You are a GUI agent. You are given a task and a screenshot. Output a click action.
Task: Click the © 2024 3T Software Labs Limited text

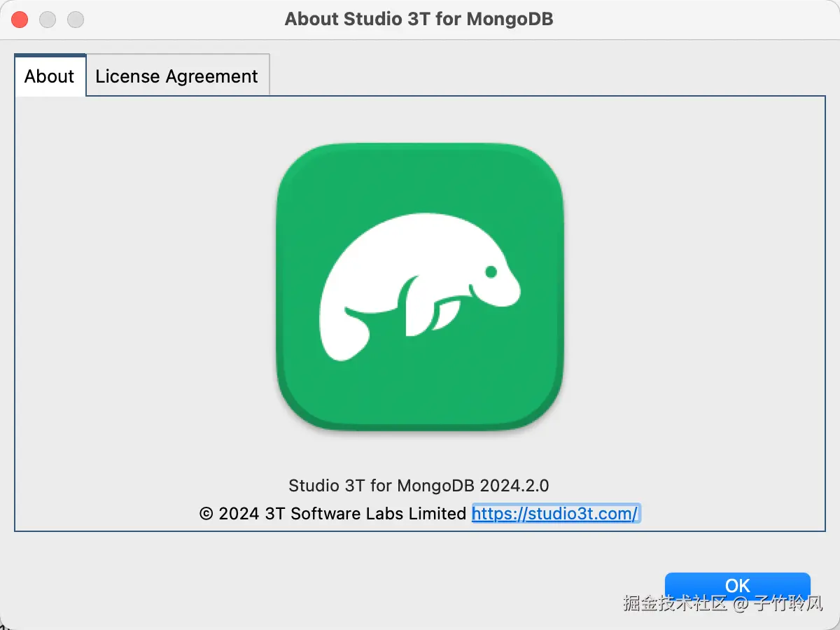(333, 514)
